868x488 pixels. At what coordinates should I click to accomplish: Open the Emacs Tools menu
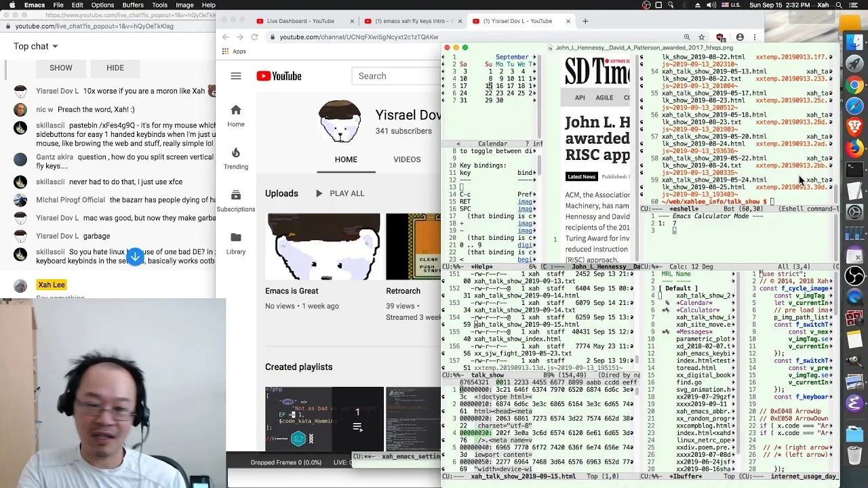[160, 5]
